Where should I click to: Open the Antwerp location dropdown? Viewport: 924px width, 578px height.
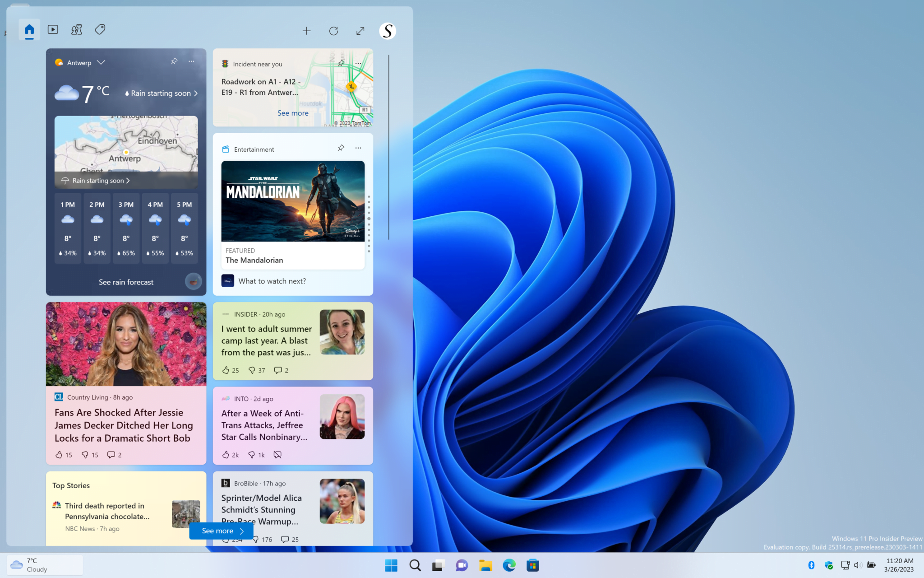point(101,62)
